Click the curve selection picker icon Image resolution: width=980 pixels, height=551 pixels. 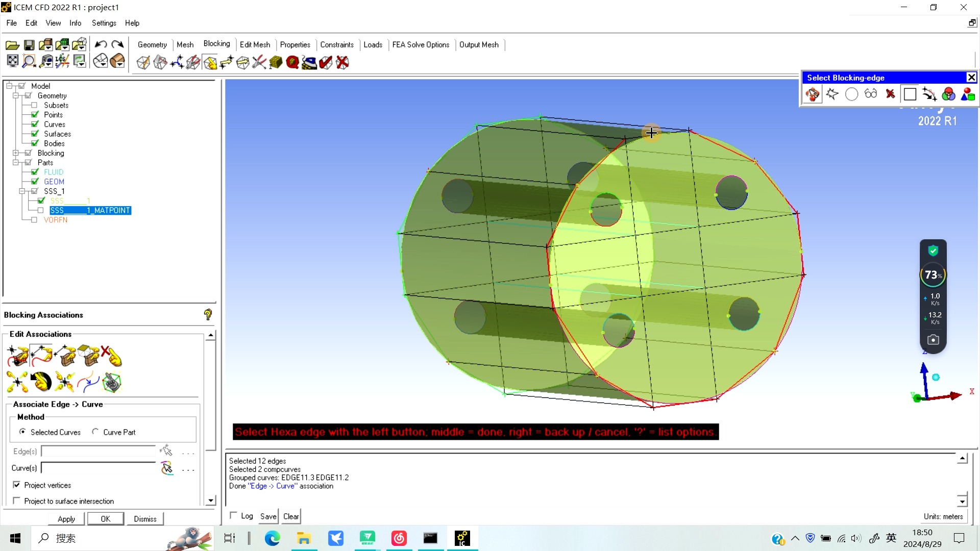tap(166, 468)
